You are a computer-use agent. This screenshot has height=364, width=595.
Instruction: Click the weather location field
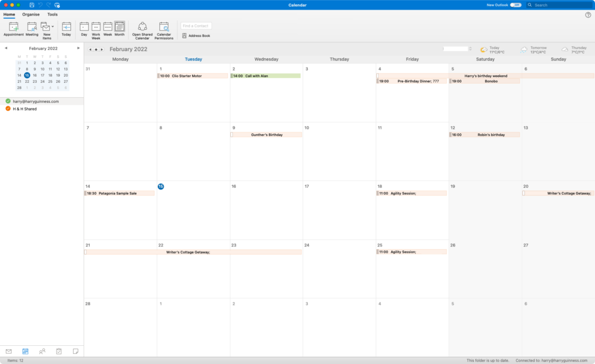pos(456,49)
